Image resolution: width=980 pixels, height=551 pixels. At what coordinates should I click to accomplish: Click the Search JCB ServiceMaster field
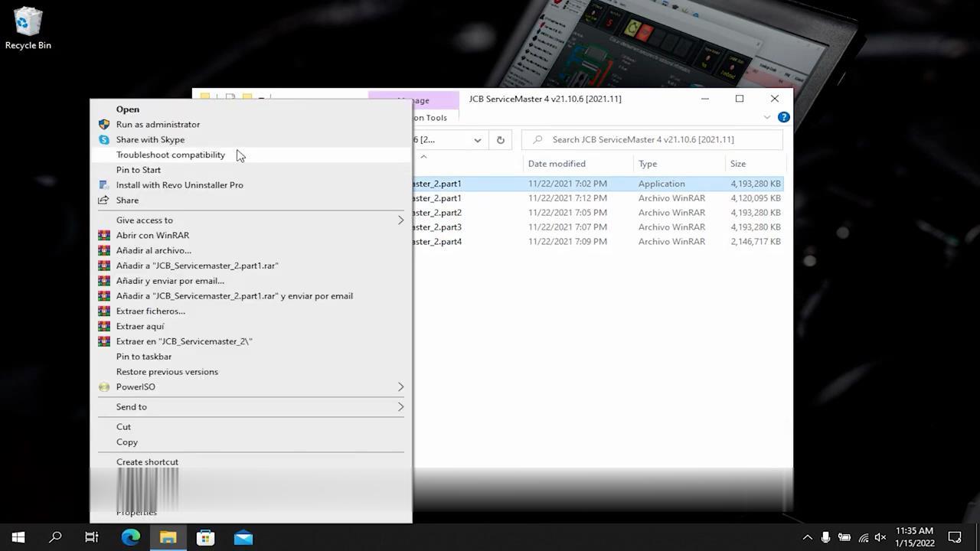pyautogui.click(x=652, y=139)
